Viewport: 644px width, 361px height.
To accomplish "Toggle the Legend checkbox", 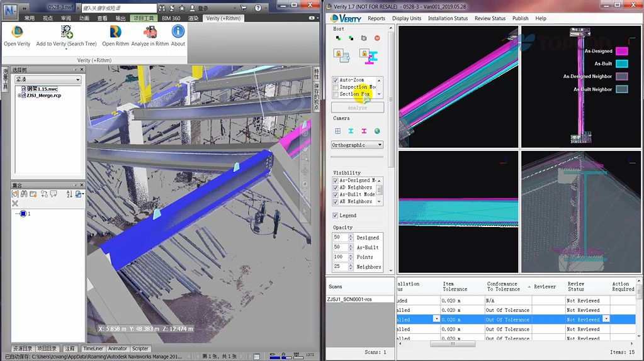I will tap(335, 215).
